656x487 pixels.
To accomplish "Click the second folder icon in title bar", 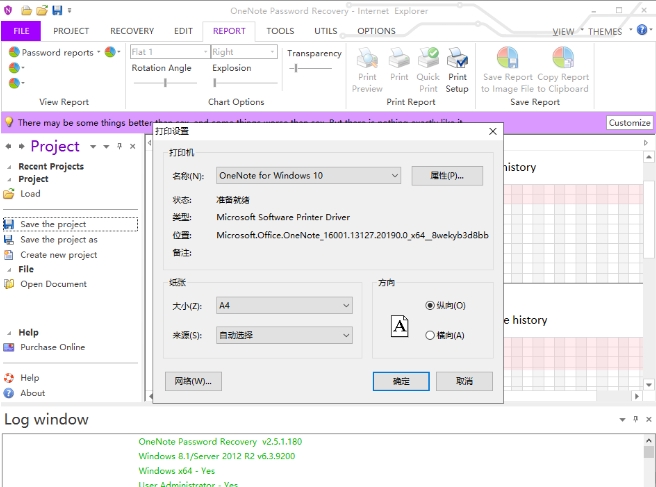I will 42,10.
